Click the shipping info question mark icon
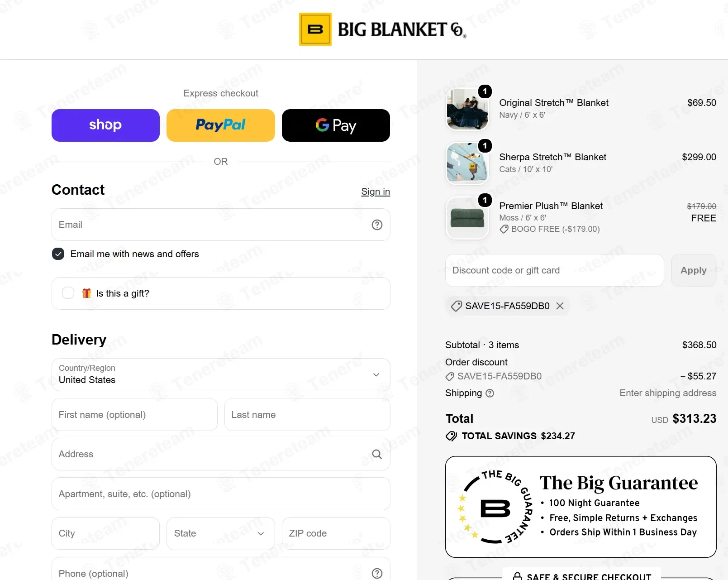The height and width of the screenshot is (580, 728). (x=490, y=393)
